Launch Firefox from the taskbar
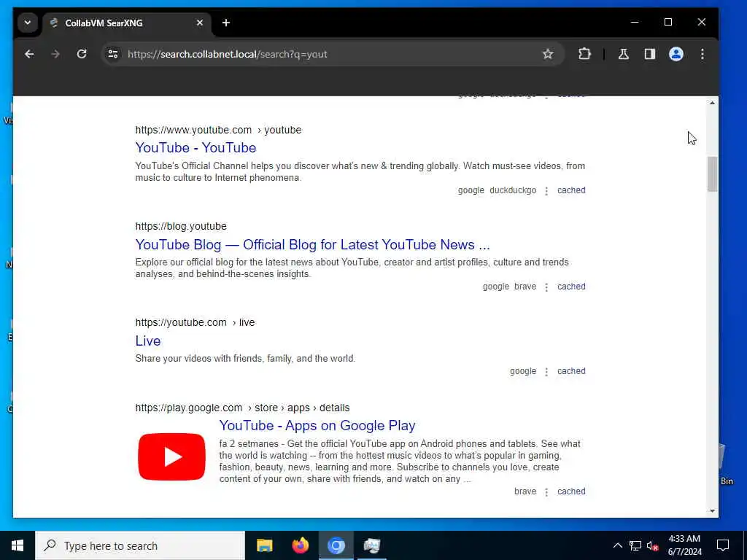747x560 pixels. click(x=300, y=545)
